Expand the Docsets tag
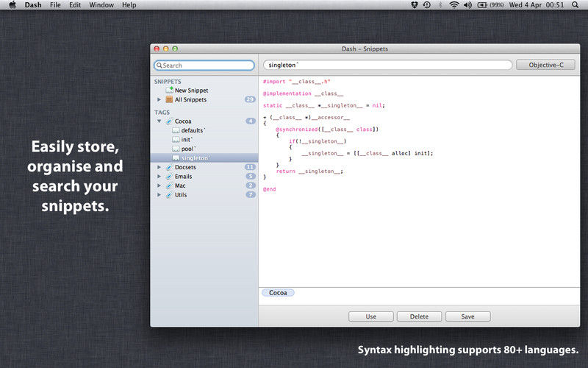This screenshot has width=588, height=368. [x=159, y=167]
